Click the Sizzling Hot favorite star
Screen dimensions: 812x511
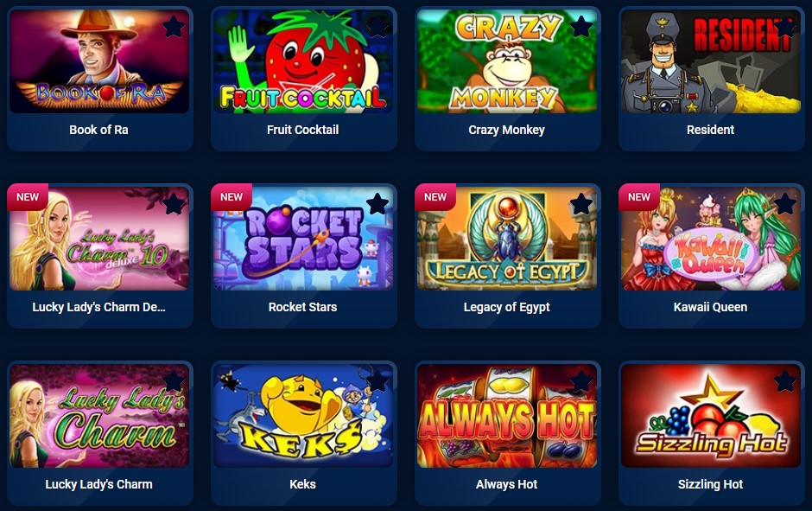[x=785, y=381]
